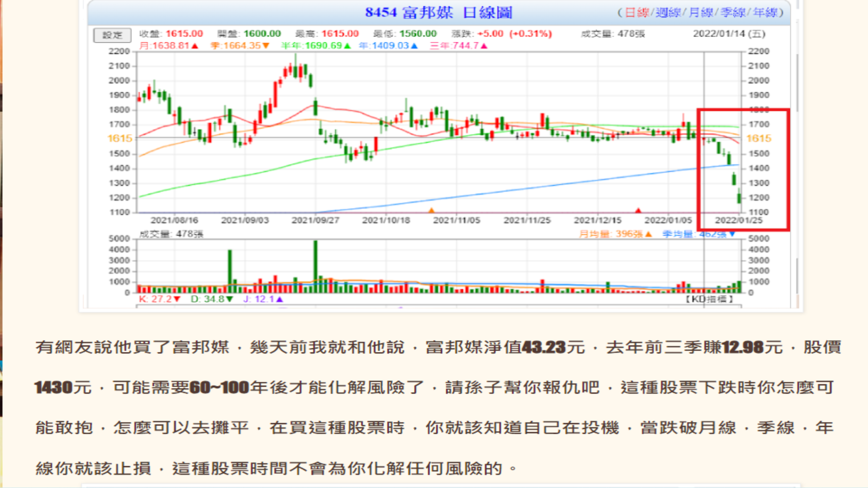Viewport: 868px width, 488px height.
Task: Click the 年 1409.03 moving average indicator
Action: 388,46
